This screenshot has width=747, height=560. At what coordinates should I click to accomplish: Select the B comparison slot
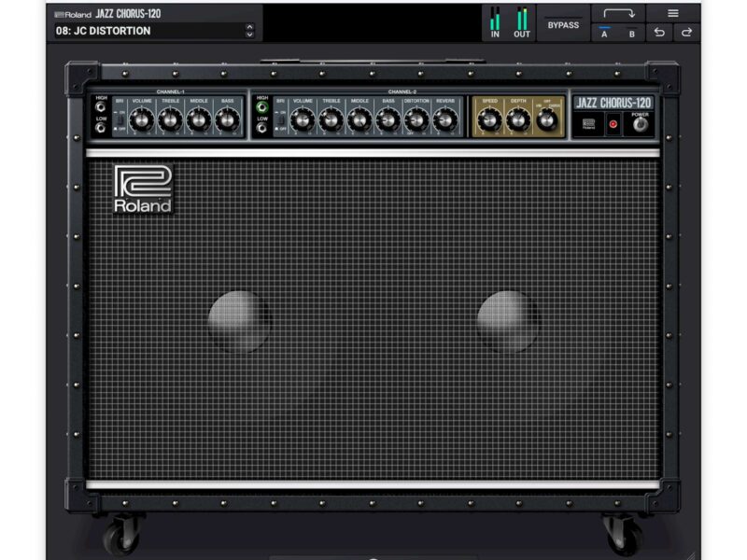(x=631, y=34)
